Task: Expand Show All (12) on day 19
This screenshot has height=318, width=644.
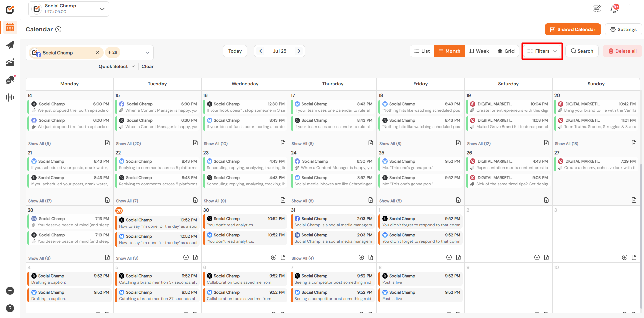Action: click(x=479, y=144)
